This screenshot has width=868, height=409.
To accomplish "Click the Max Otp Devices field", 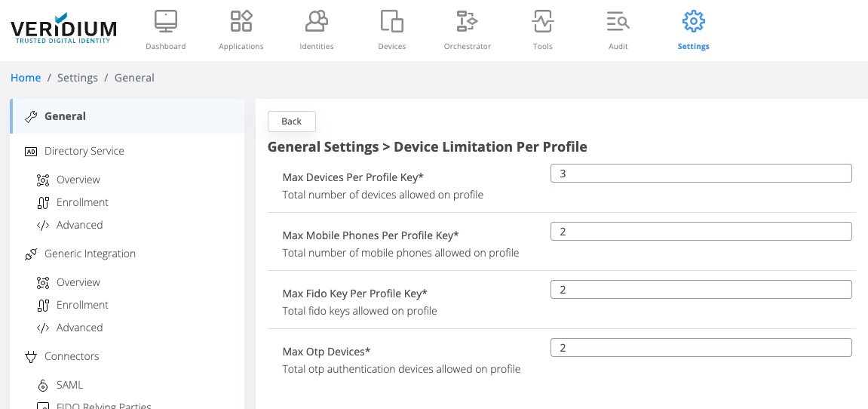I will tap(701, 348).
